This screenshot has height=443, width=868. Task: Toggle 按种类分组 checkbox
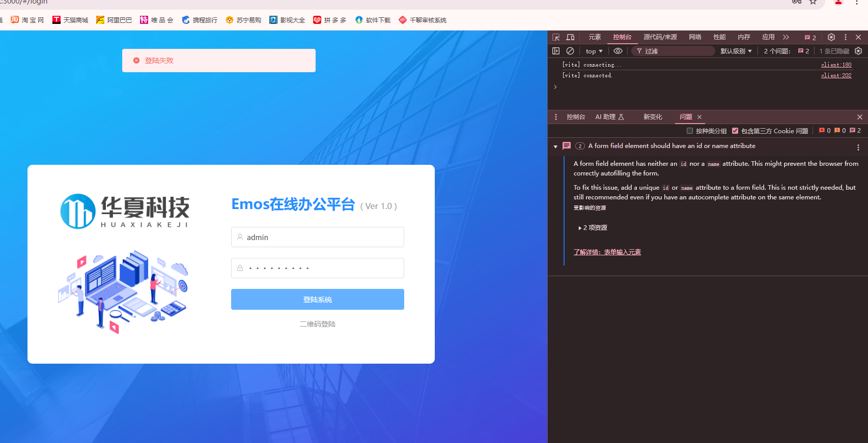pos(690,131)
